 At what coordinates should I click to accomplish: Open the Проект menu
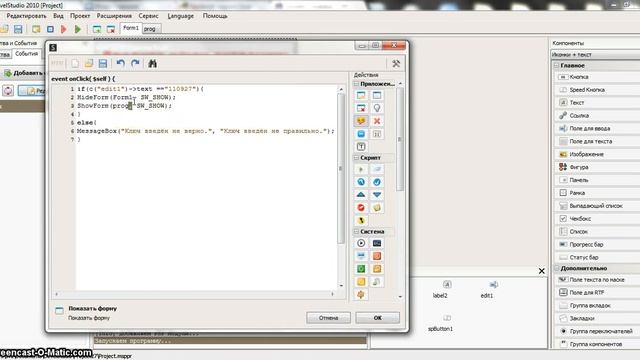click(80, 16)
